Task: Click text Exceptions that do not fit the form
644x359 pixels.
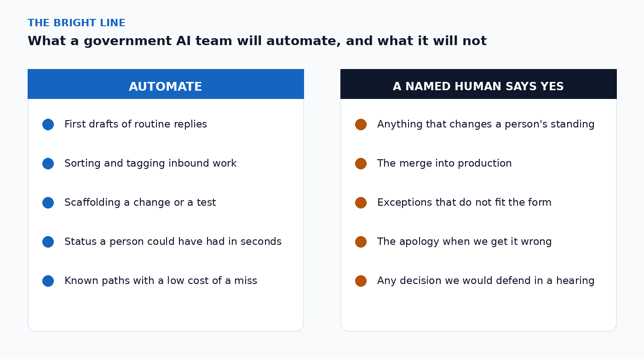Action: (x=464, y=203)
